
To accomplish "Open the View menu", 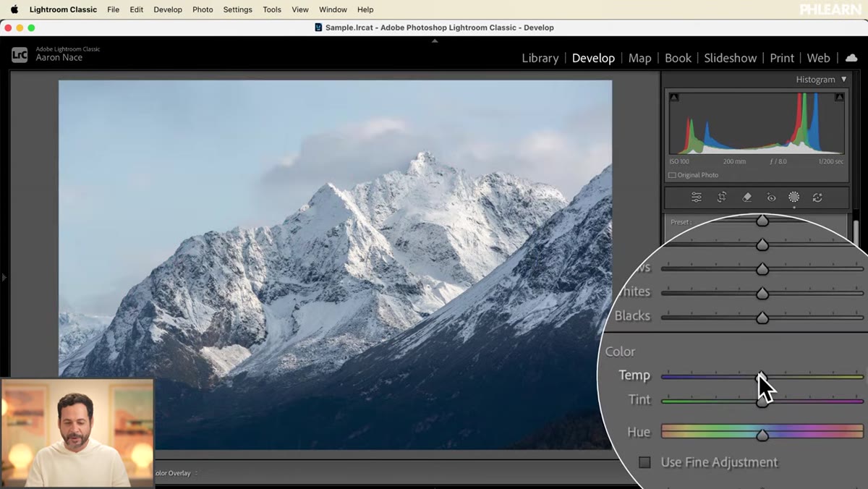I will click(300, 9).
